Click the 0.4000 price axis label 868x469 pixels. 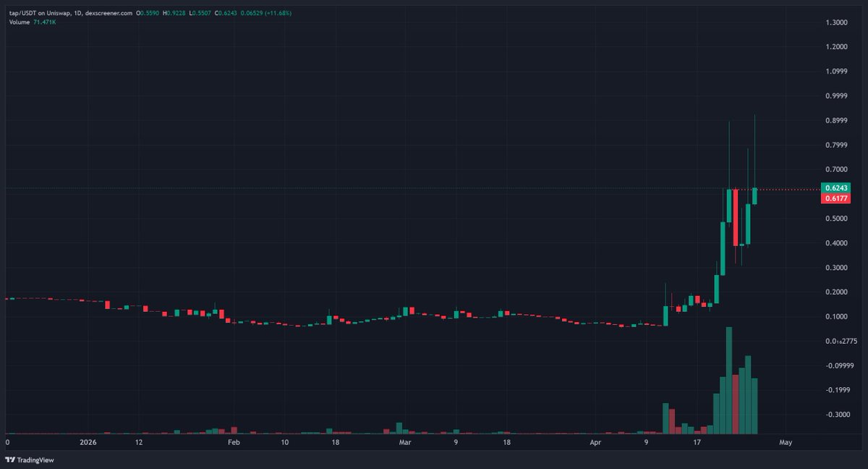tap(836, 243)
